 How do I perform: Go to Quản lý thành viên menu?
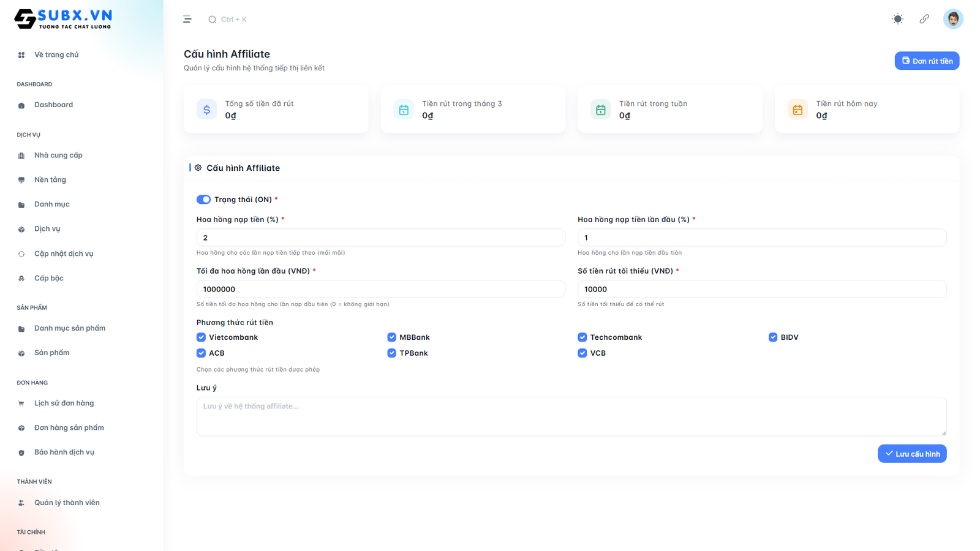(67, 503)
